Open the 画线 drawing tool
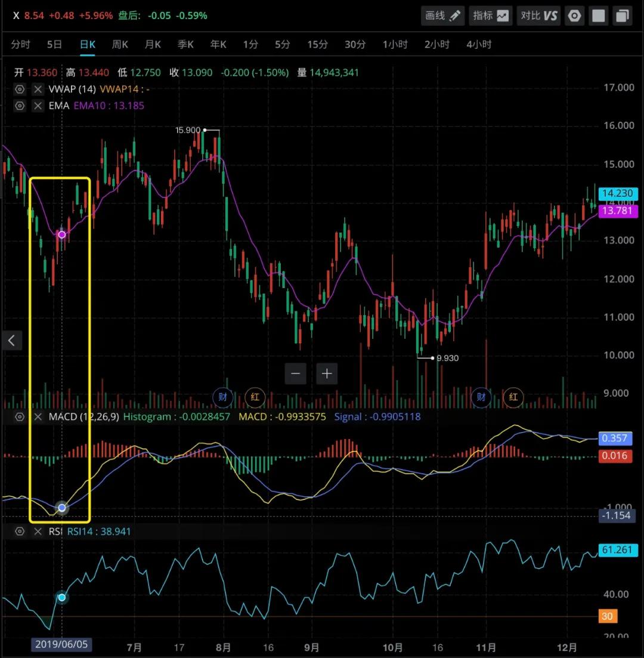Image resolution: width=644 pixels, height=658 pixels. pos(443,16)
